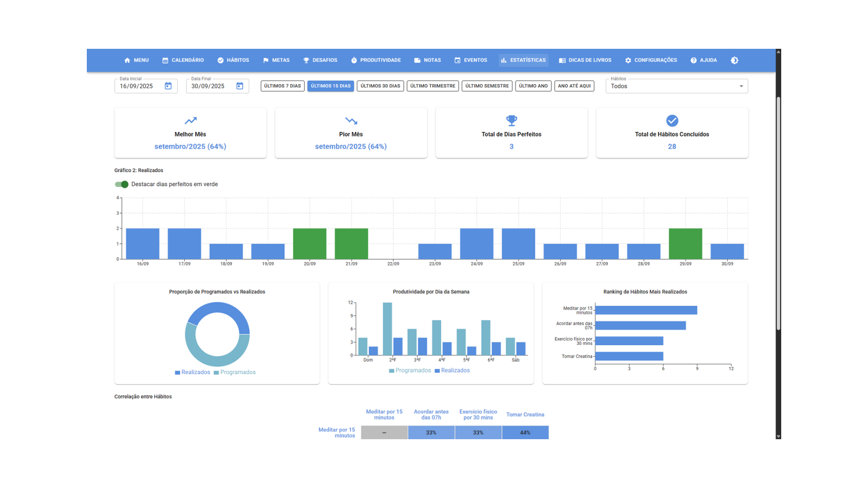The width and height of the screenshot is (868, 488).
Task: Toggle Programados legend in weekday productivity chart
Action: click(410, 371)
